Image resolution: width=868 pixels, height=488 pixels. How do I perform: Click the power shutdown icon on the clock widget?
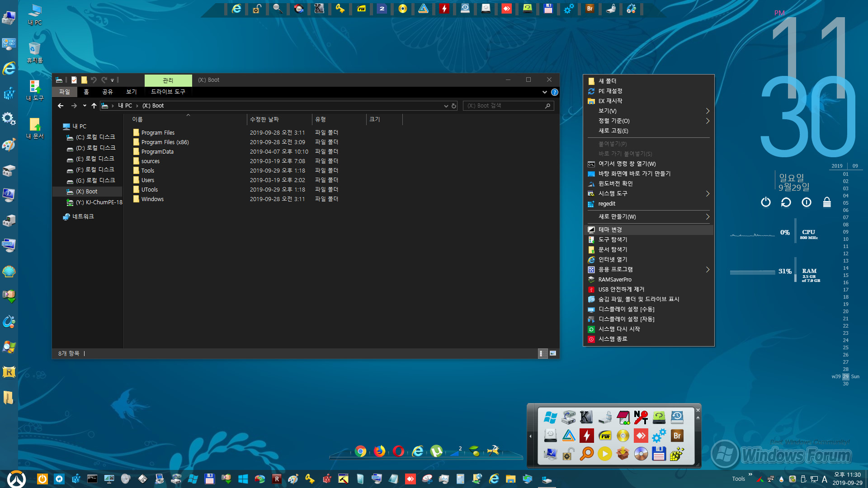(x=766, y=202)
